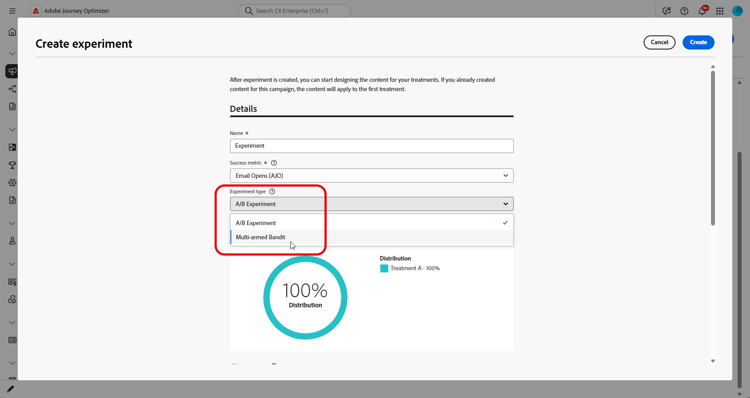Choose A/B Experiment option in list
The image size is (750, 398).
[x=372, y=223]
